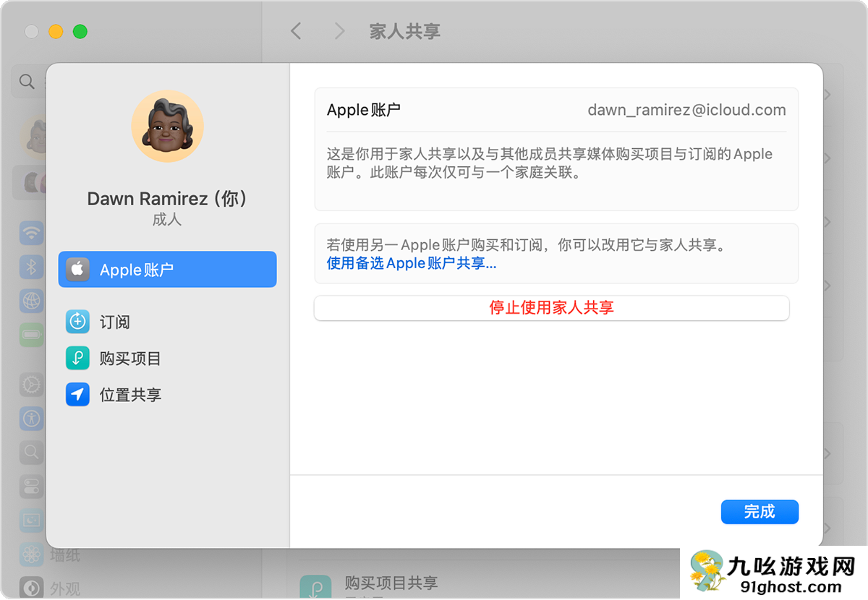Image resolution: width=868 pixels, height=600 pixels.
Task: Click the Wi-Fi icon in background sidebar
Action: point(31,233)
